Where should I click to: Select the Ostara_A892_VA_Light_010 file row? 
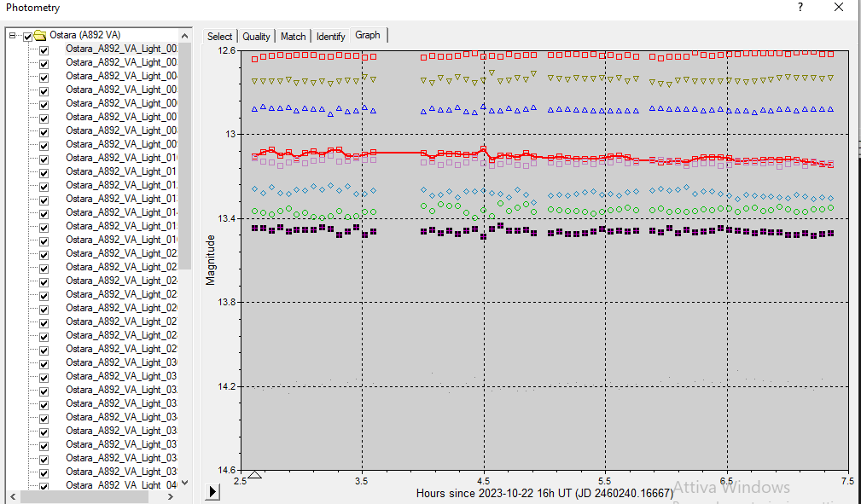click(121, 158)
